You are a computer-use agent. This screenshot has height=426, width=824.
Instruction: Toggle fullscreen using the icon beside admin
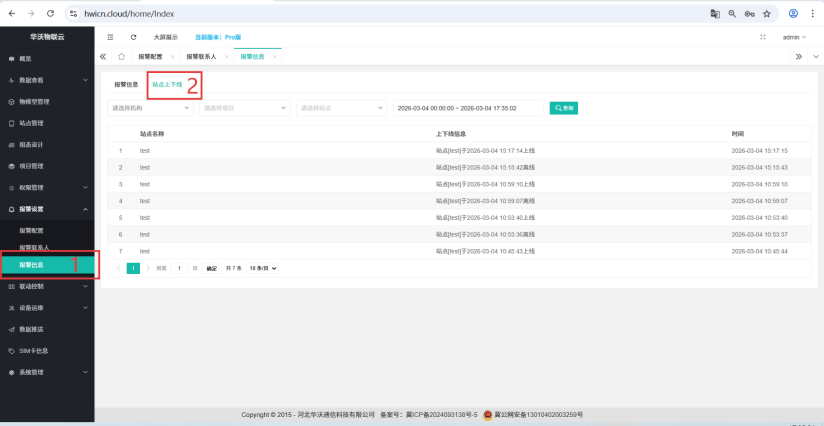(x=763, y=37)
